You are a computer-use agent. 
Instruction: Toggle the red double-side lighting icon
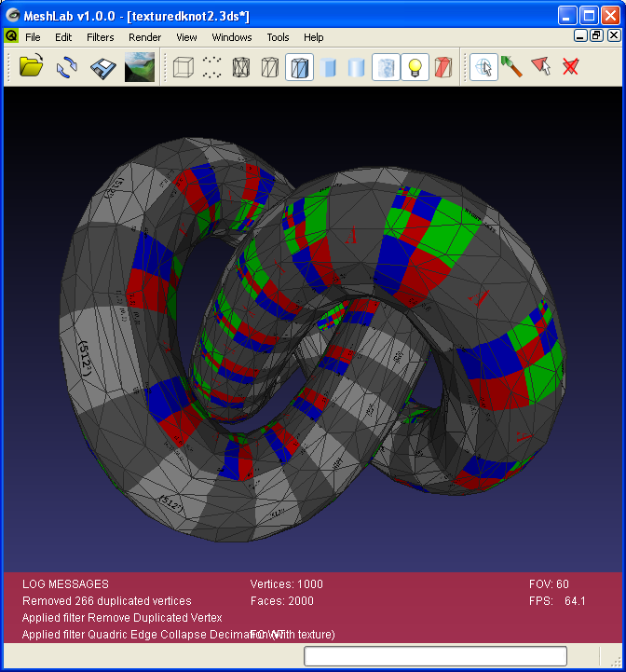coord(443,67)
